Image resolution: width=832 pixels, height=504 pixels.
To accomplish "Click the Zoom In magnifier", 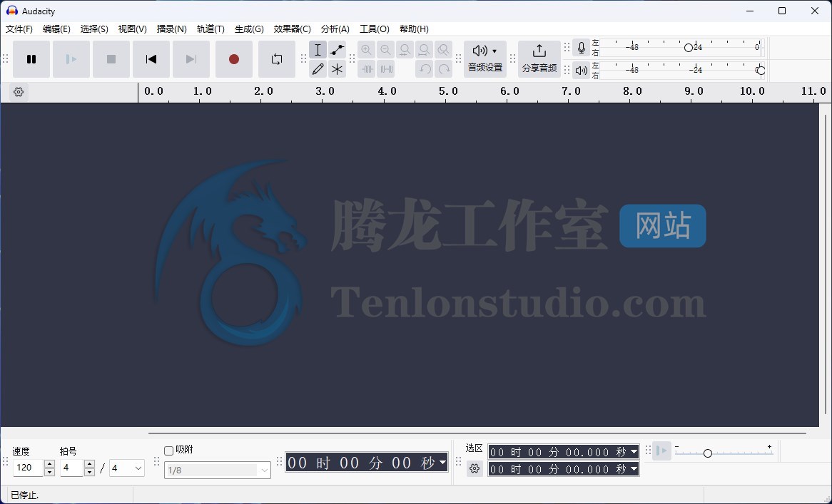I will (x=366, y=50).
